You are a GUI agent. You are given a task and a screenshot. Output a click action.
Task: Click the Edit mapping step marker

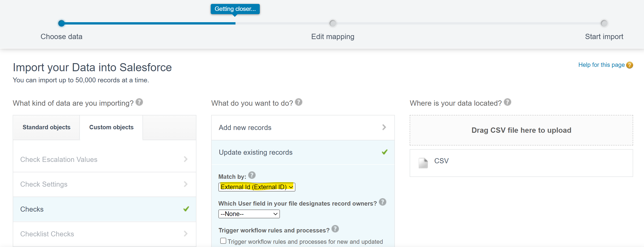coord(332,24)
